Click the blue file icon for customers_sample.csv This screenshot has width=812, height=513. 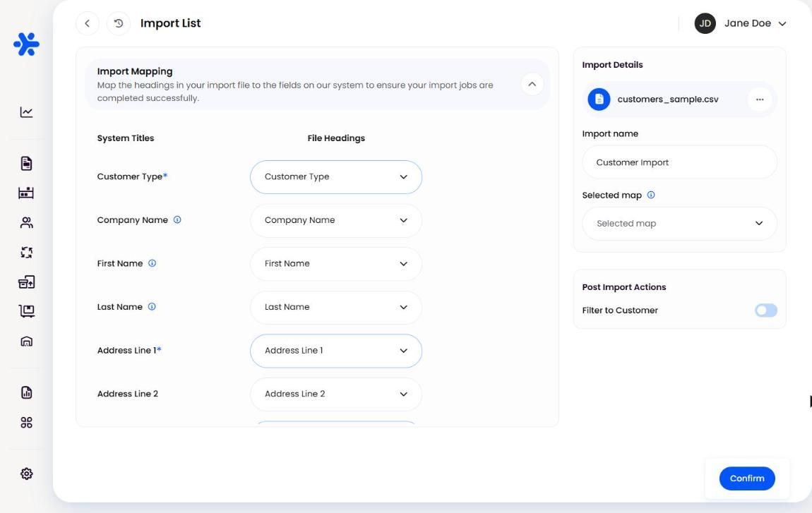(x=599, y=99)
